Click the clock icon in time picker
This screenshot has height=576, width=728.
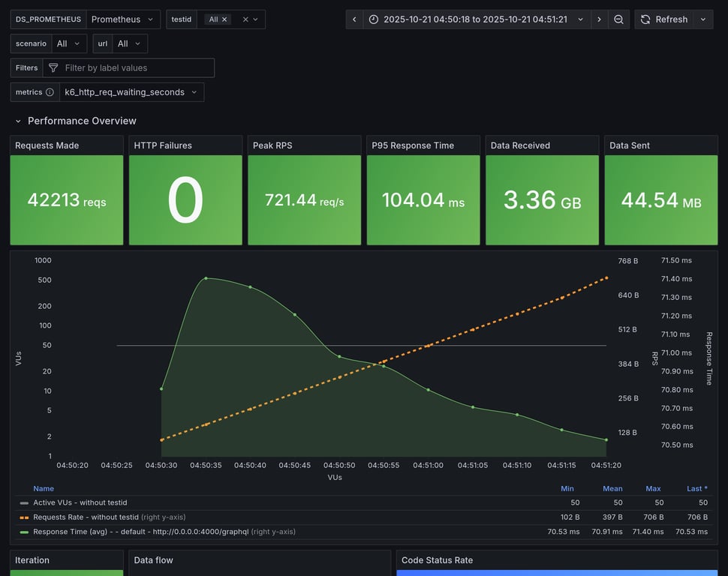[x=374, y=19]
